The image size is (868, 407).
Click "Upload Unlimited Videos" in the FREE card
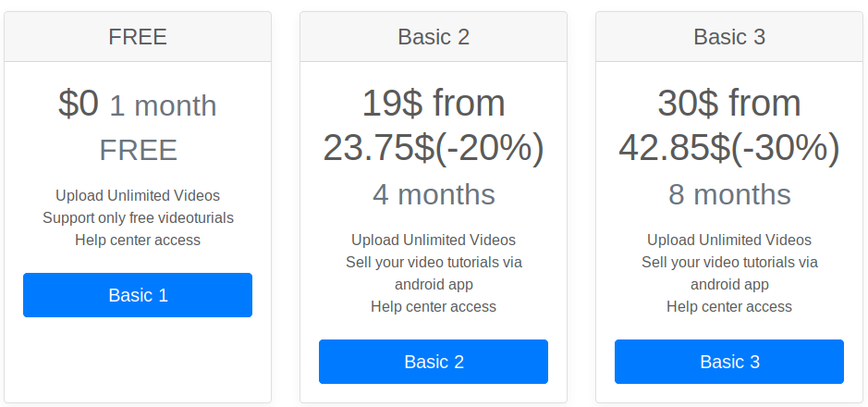(x=138, y=196)
